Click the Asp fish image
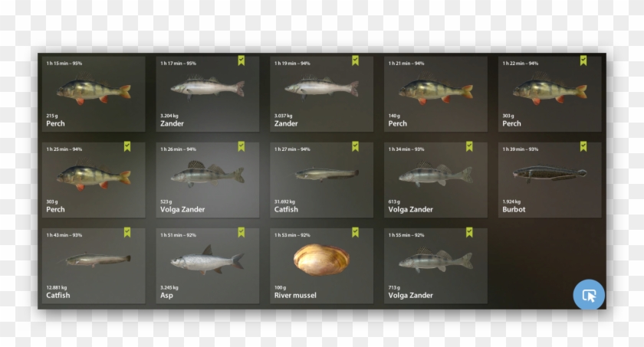This screenshot has height=347, width=644. tap(208, 260)
